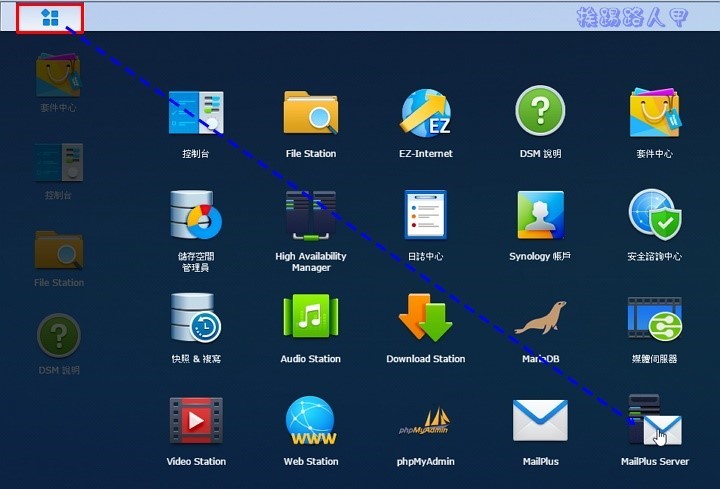Launch Audio Station
Screen dimensions: 720x489
[311, 317]
